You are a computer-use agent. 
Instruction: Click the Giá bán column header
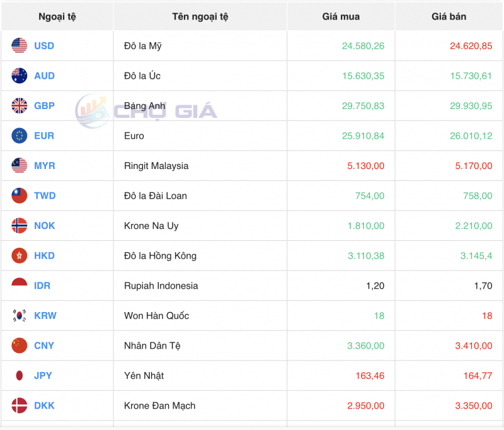449,16
